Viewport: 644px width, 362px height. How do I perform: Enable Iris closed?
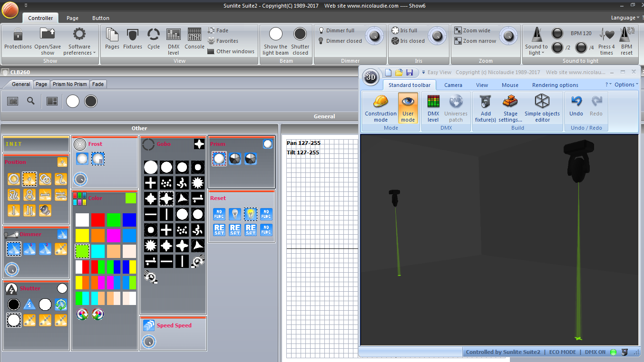point(408,41)
